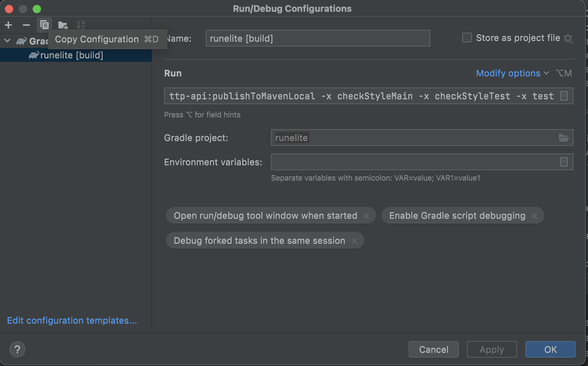Browse for Gradle project folder icon
This screenshot has width=588, height=366.
pos(563,138)
